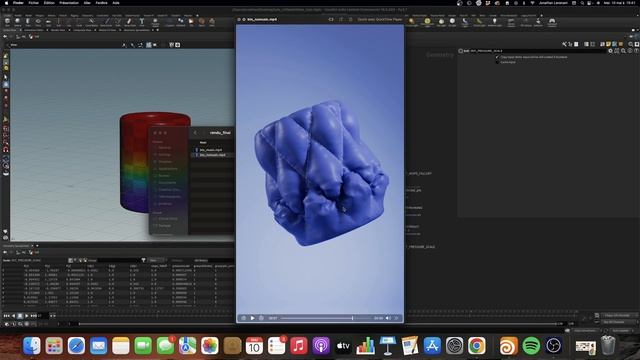Open Safari from the Dock
Screen dimensions: 640x360
76,347
